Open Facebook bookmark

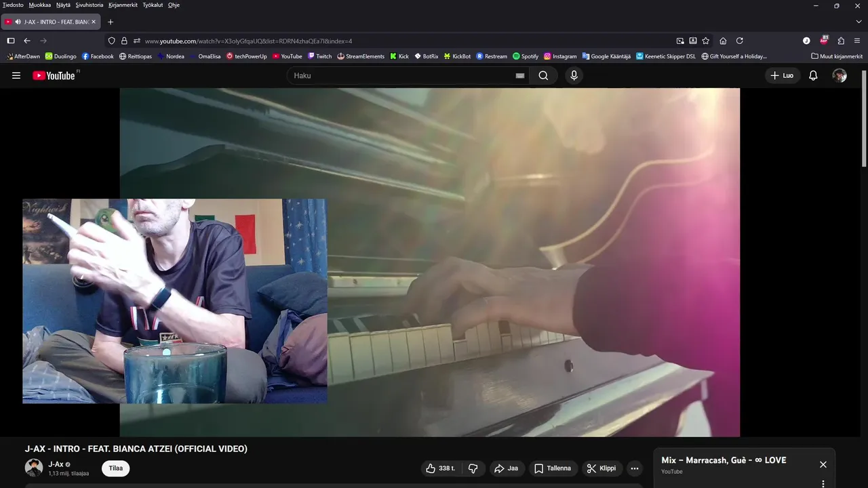[98, 56]
